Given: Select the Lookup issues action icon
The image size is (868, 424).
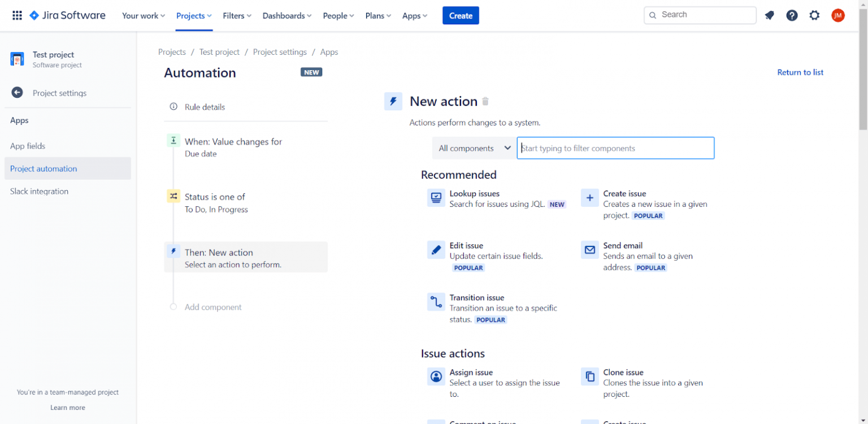Looking at the screenshot, I should (x=436, y=198).
